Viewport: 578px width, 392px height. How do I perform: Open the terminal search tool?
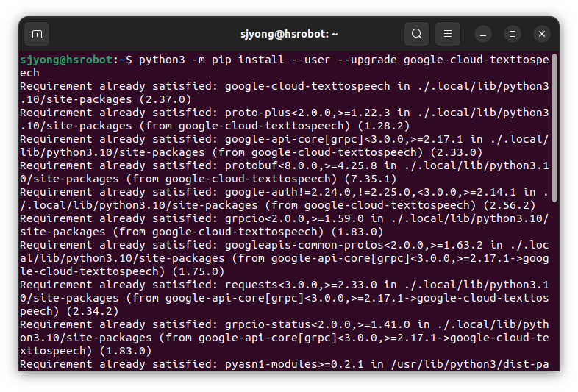pos(416,34)
